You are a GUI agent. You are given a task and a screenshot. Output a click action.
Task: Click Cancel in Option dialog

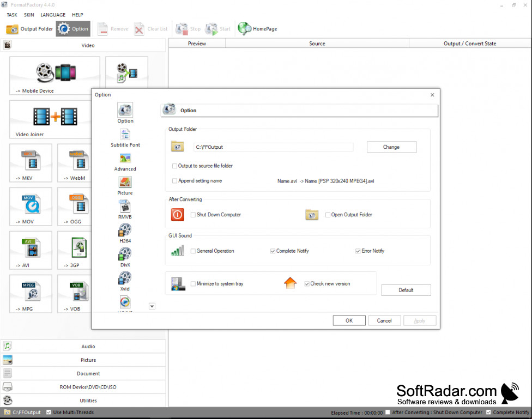point(384,320)
